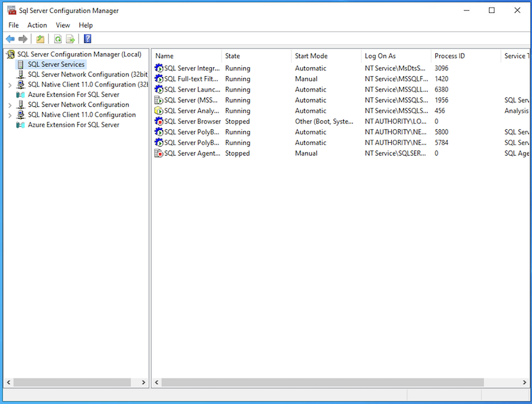Viewport: 532px width, 404px height.
Task: Click the Export List toolbar icon
Action: [x=70, y=39]
